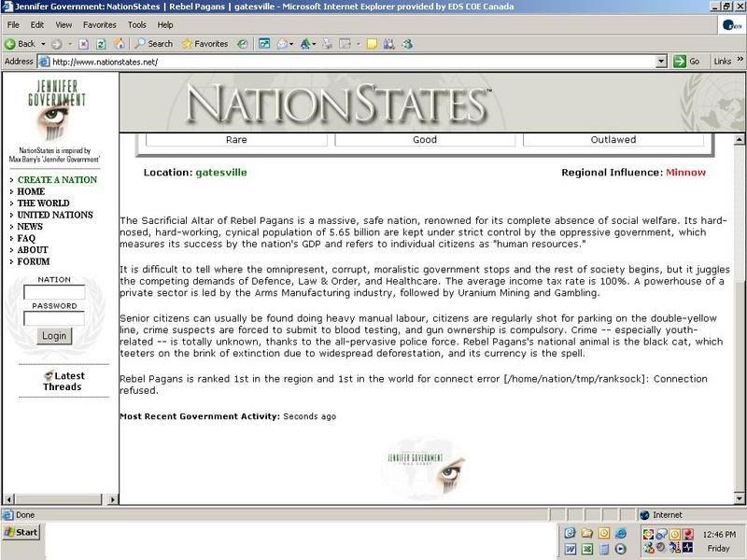Open the folder icon in quick launch
The width and height of the screenshot is (747, 560).
[587, 533]
